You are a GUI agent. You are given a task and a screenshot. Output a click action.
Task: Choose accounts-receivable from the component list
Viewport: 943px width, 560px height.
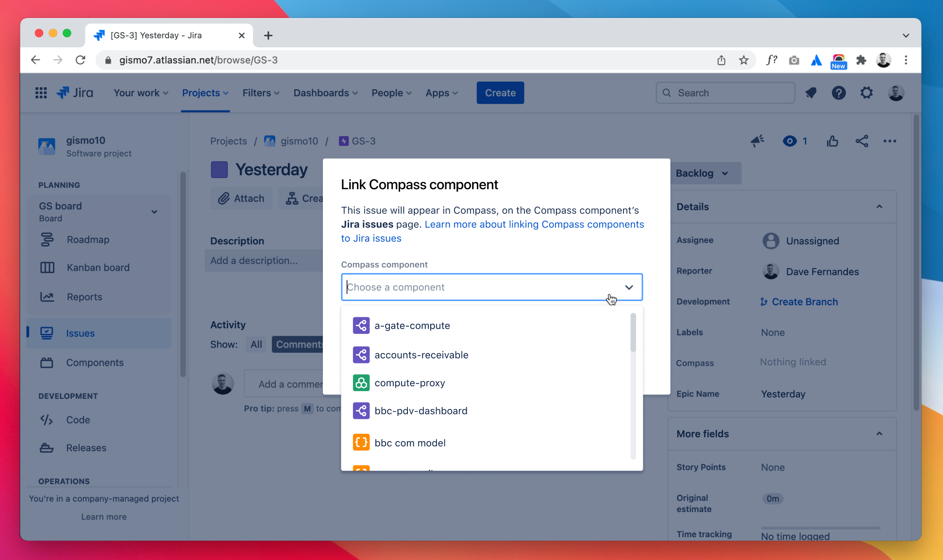click(486, 355)
